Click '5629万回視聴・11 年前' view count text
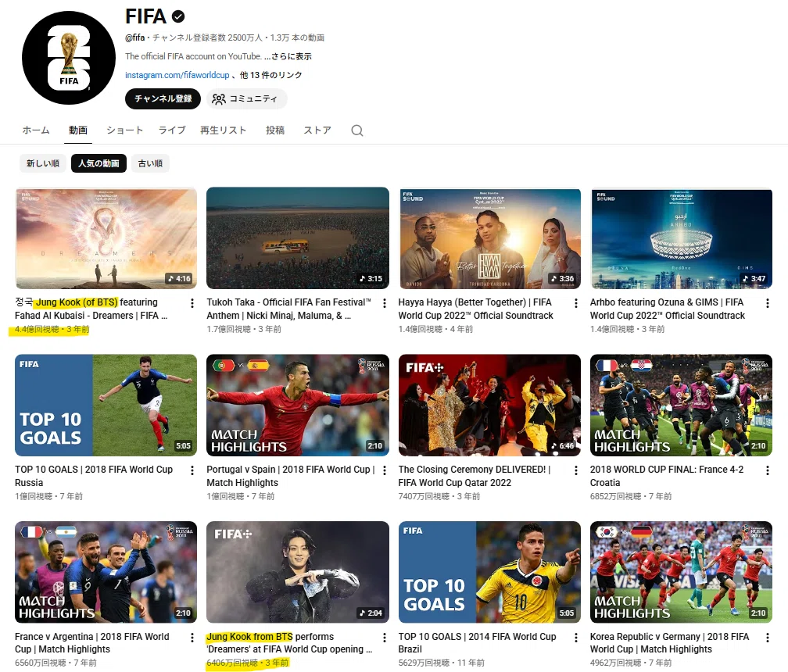The height and width of the screenshot is (672, 788). point(441,663)
